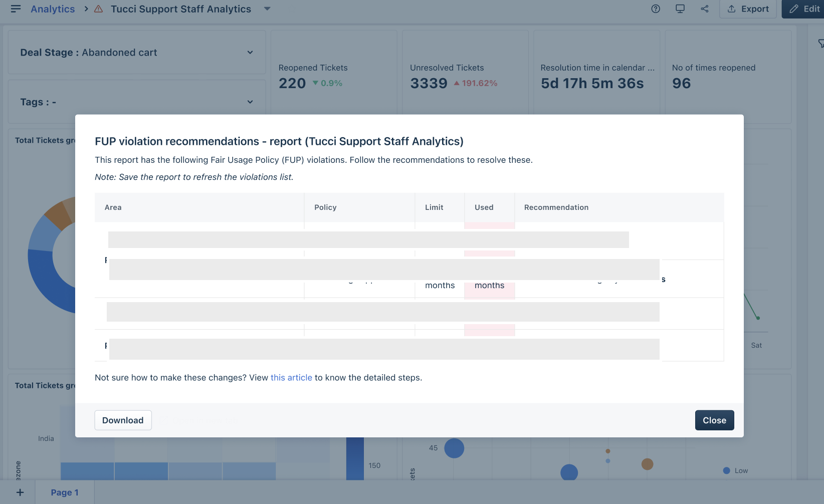Click the presentation mode monitor icon
Image resolution: width=824 pixels, height=504 pixels.
(680, 9)
